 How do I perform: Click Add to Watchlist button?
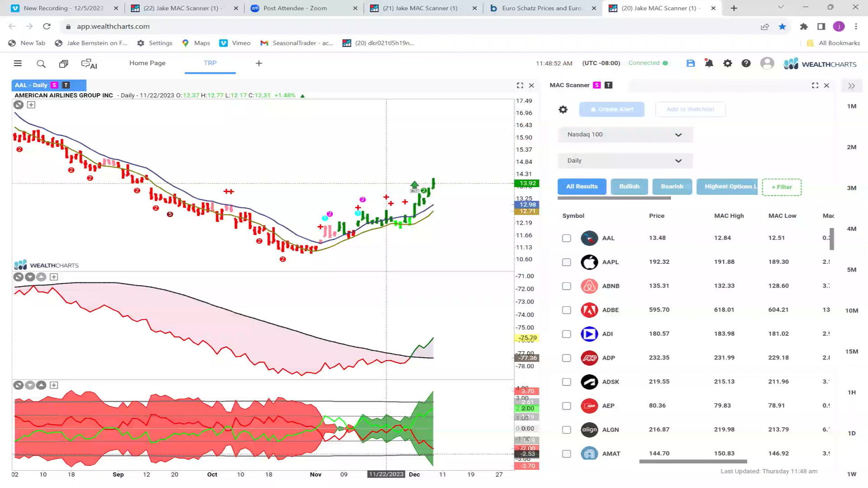click(x=690, y=109)
